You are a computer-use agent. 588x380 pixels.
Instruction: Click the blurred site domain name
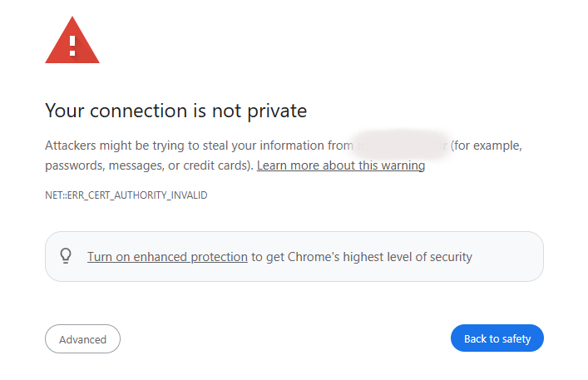tap(402, 146)
